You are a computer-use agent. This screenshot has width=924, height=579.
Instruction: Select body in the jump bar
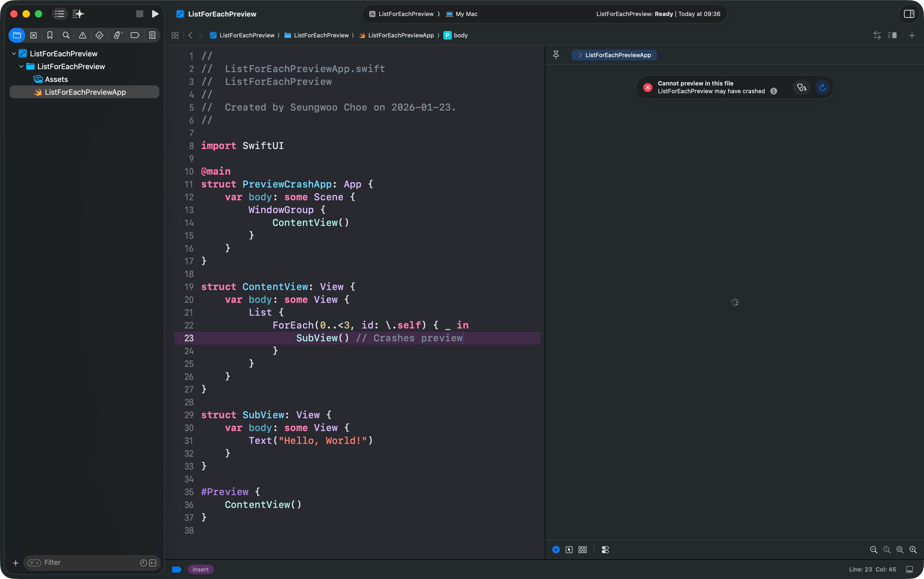(x=460, y=35)
